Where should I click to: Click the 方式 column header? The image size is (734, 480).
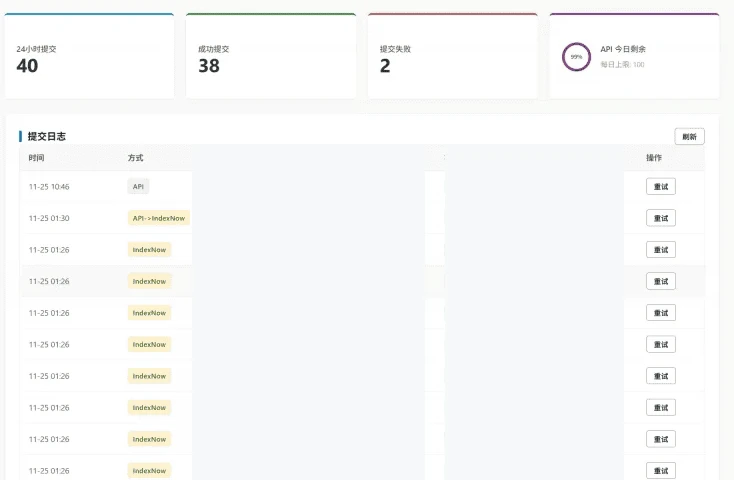[135, 158]
